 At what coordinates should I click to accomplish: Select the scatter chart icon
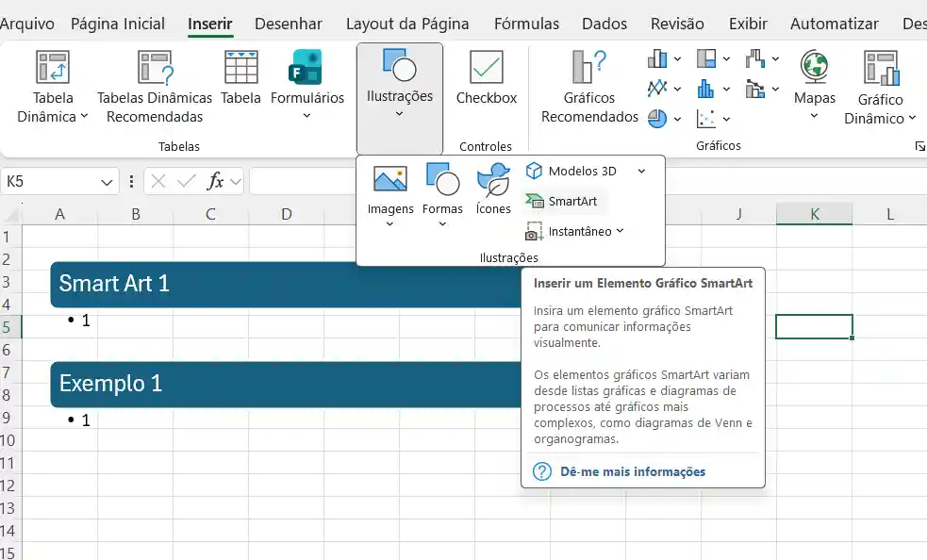point(706,119)
